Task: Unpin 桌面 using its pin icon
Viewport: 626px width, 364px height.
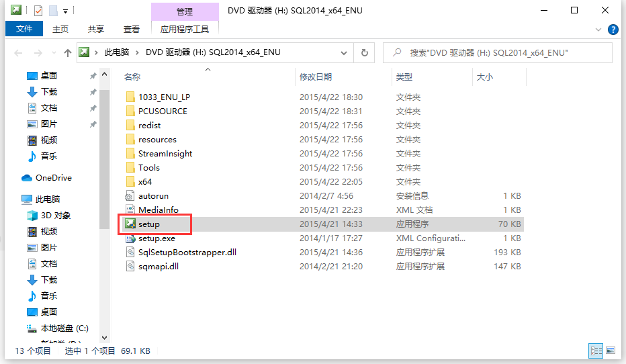Action: point(93,76)
